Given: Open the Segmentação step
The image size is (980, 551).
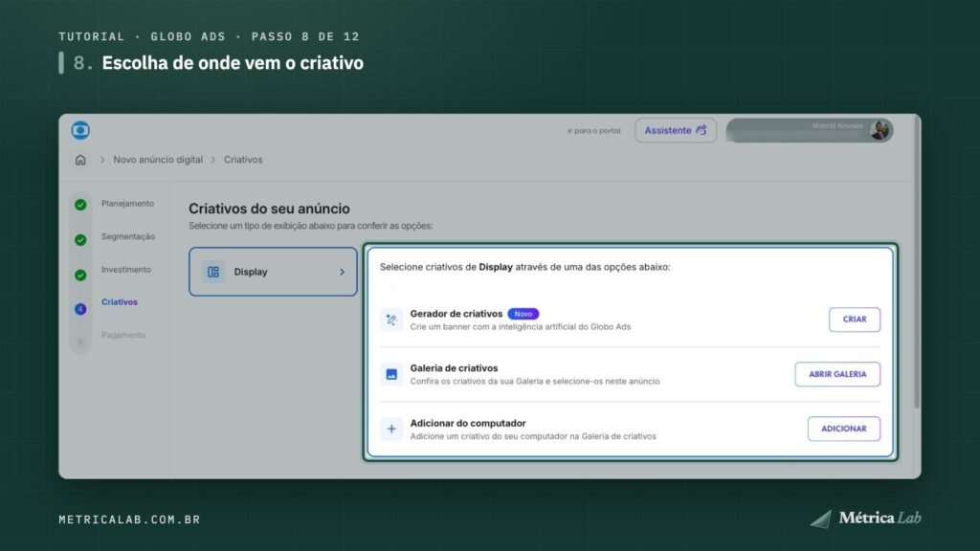Looking at the screenshot, I should point(128,236).
